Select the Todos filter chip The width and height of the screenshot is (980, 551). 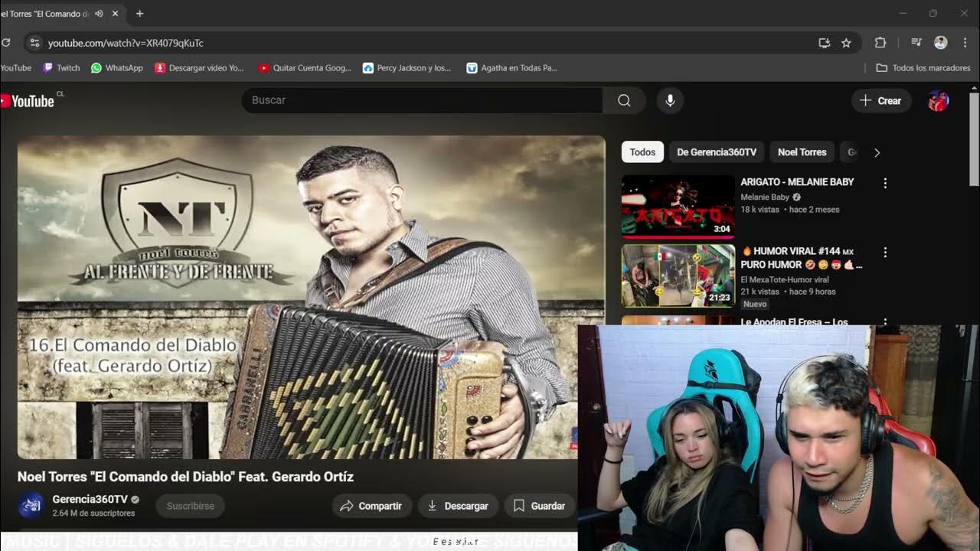pyautogui.click(x=642, y=152)
